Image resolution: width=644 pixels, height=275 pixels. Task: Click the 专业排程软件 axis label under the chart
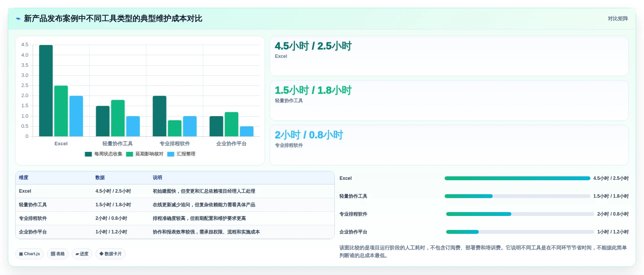tap(175, 144)
